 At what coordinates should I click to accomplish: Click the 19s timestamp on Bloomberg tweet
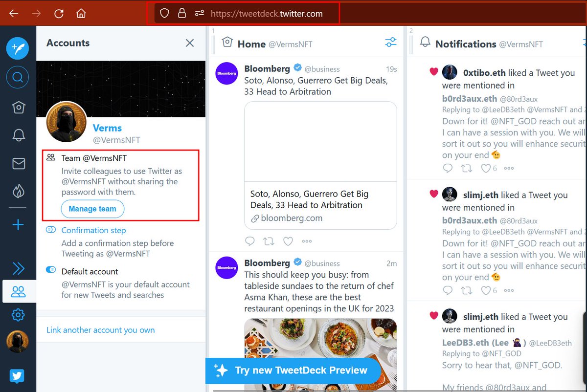(x=391, y=69)
